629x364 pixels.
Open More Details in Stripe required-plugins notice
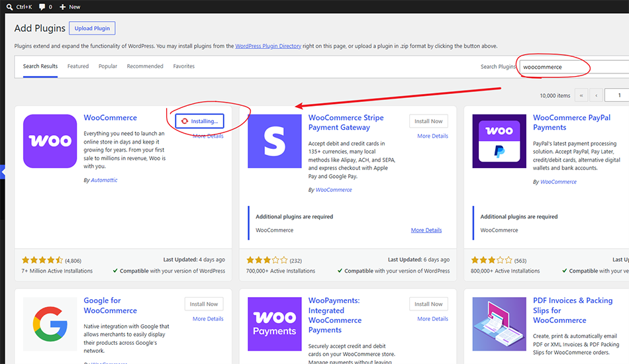pos(426,230)
